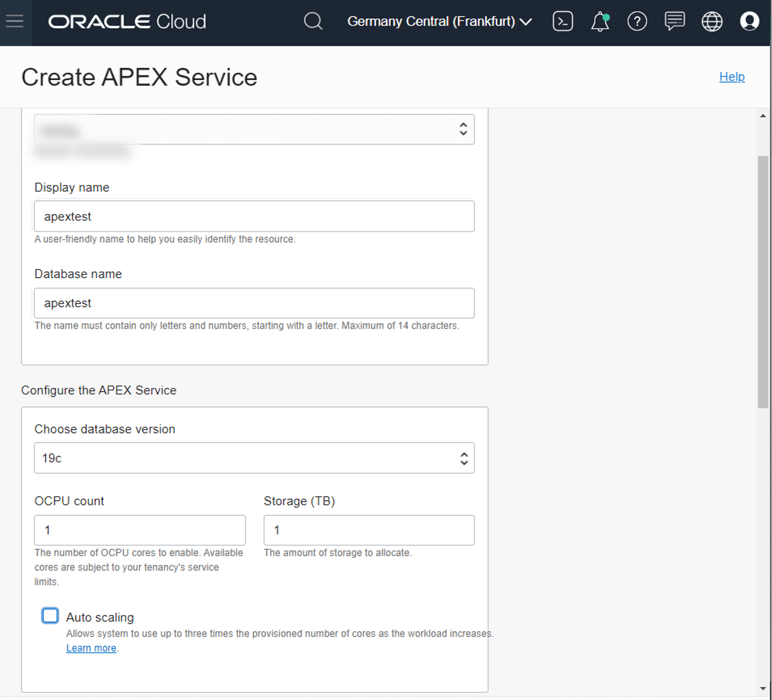Open the blurred compartment dropdown
This screenshot has height=700, width=772.
coord(254,129)
